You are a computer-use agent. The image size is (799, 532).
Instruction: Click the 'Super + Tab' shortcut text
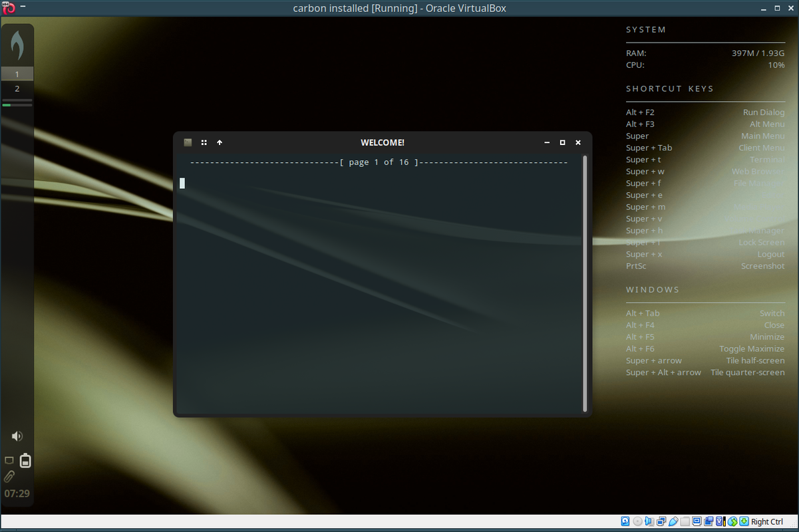[649, 148]
